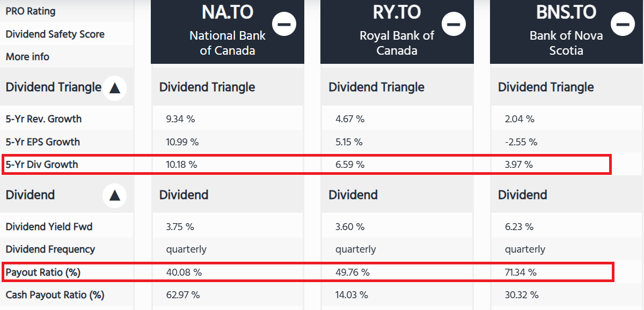
Task: Collapse the Dividend section arrow
Action: pyautogui.click(x=114, y=195)
